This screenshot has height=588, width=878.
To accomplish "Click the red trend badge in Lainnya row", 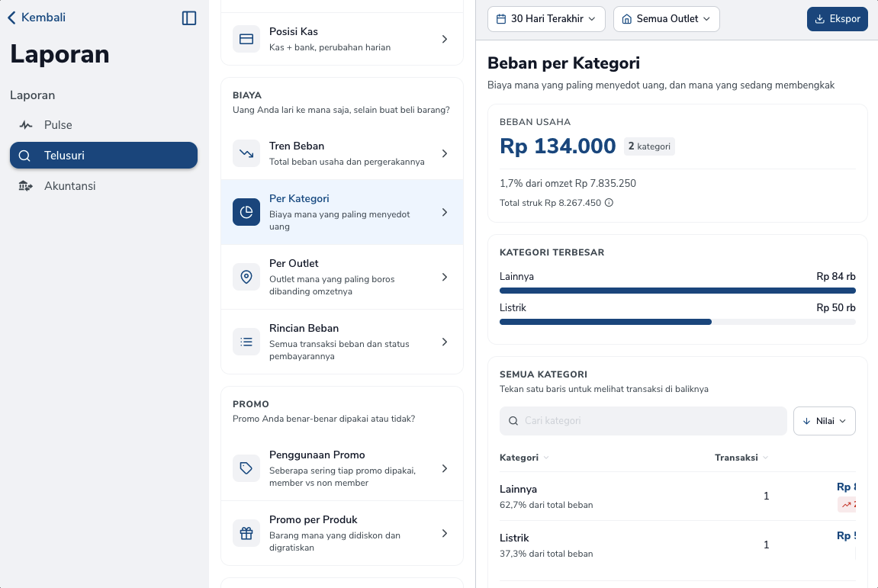I will (x=847, y=505).
